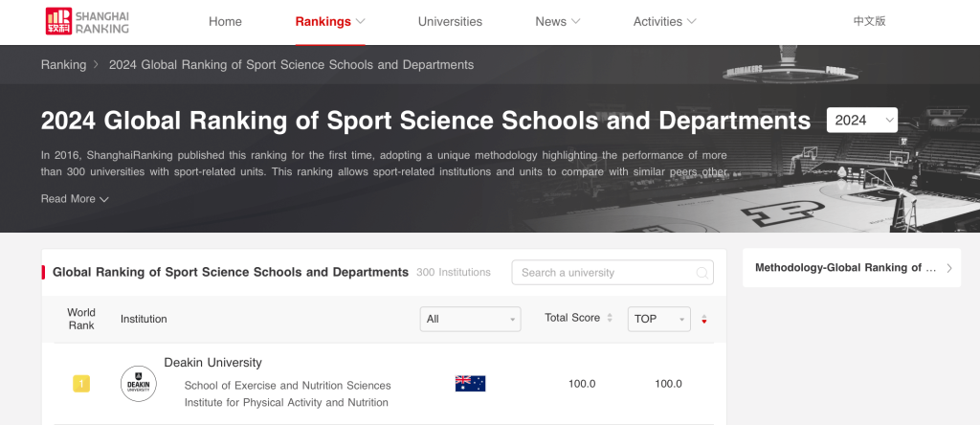This screenshot has height=425, width=980.
Task: Sort by Total Score arrows
Action: pyautogui.click(x=610, y=318)
